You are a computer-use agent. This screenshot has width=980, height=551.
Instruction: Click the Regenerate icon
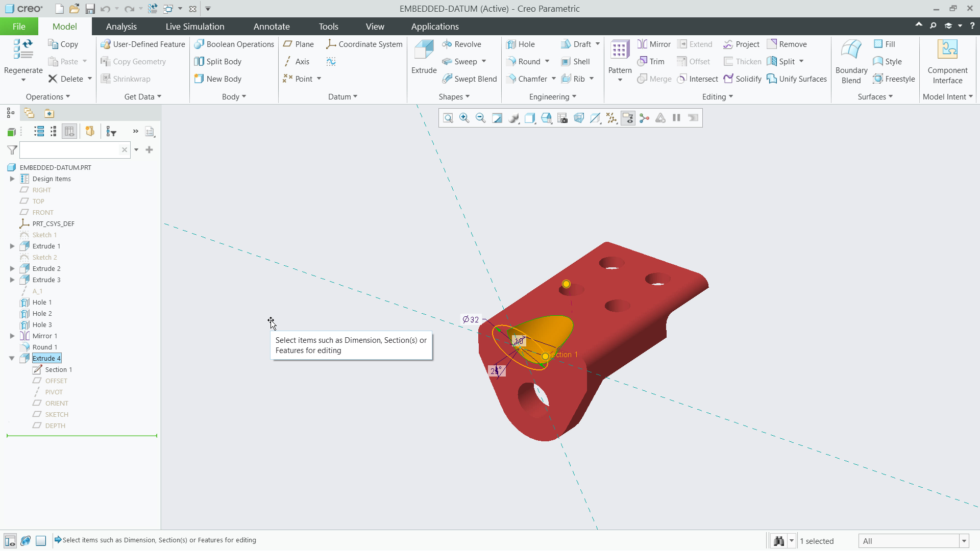[23, 49]
